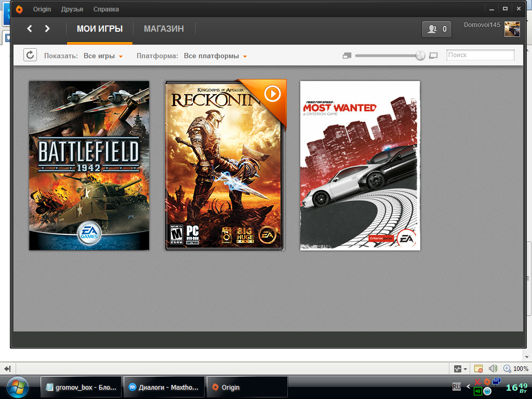Switch to the 'МОИ ИГРЫ' tab
Viewport: 532px width, 399px height.
click(100, 29)
